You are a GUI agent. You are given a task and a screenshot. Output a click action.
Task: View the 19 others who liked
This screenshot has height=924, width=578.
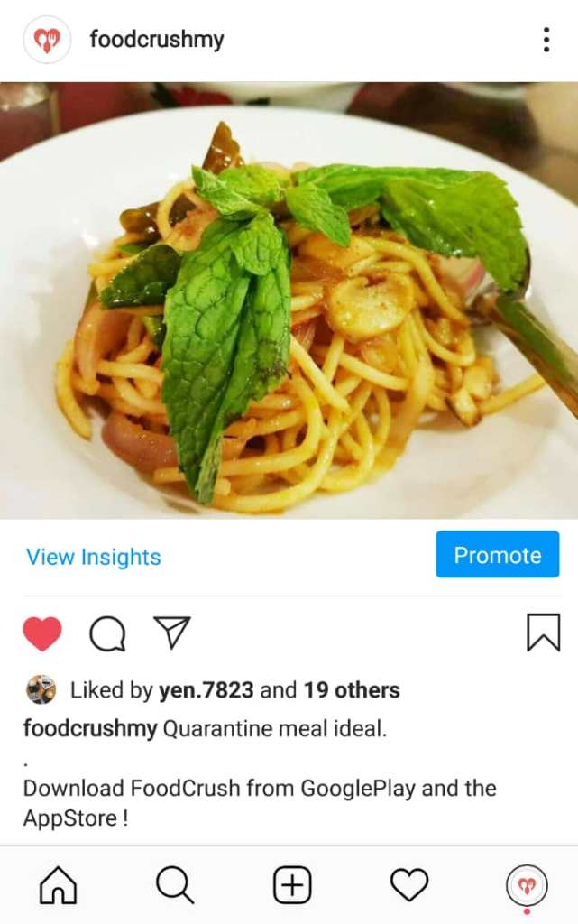[352, 690]
